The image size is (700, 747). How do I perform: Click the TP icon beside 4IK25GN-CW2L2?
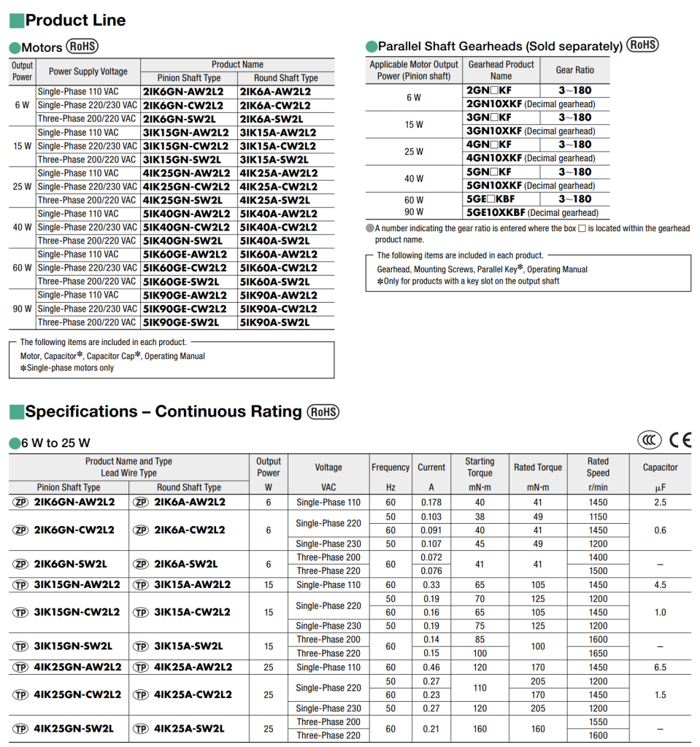point(20,694)
